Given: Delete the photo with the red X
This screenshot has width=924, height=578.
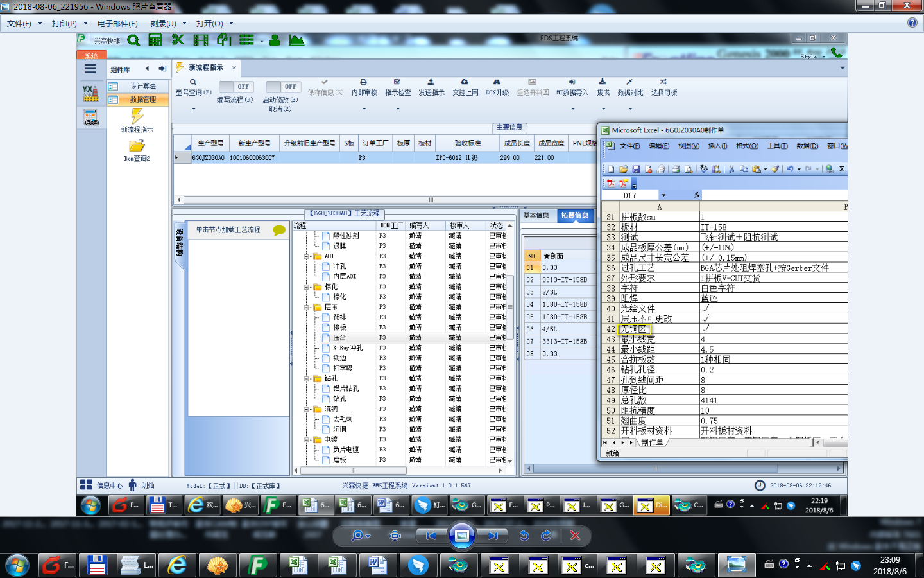Looking at the screenshot, I should pos(575,536).
